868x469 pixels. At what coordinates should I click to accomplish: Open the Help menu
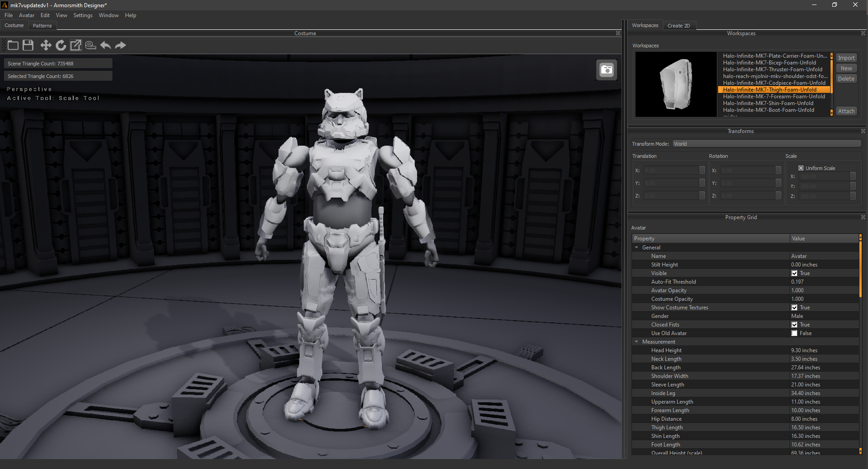[130, 15]
